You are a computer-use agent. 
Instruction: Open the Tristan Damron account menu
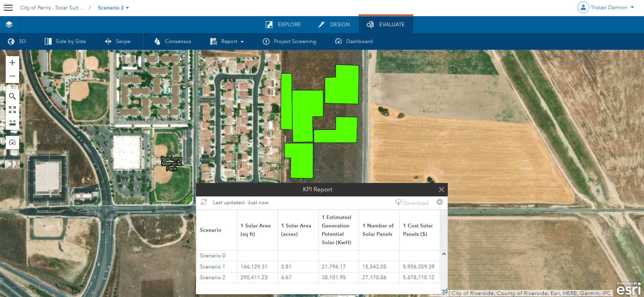click(612, 7)
